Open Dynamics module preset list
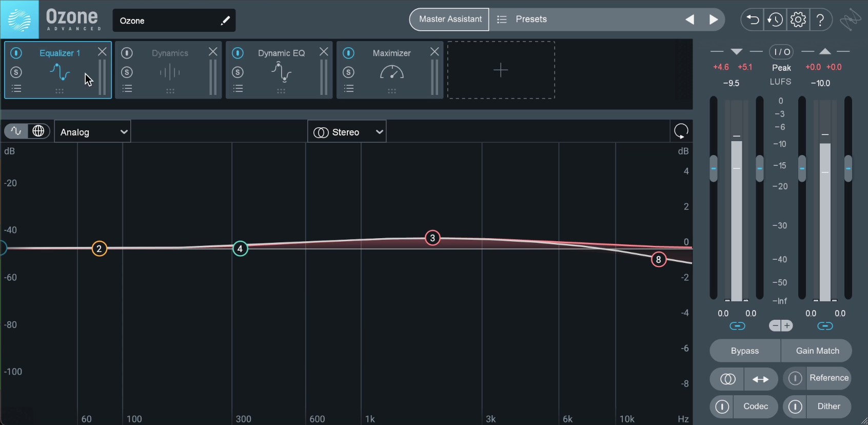Screen dimensions: 868x425 point(127,89)
